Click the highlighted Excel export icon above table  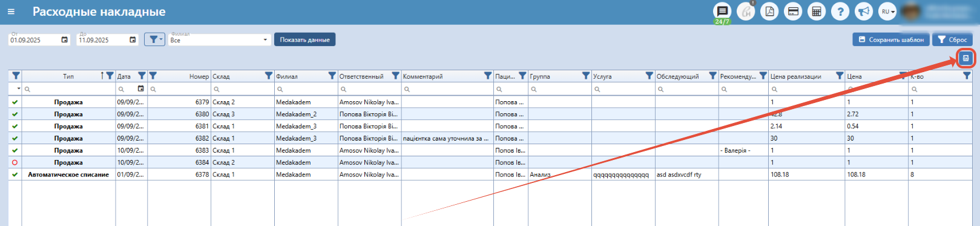[965, 58]
